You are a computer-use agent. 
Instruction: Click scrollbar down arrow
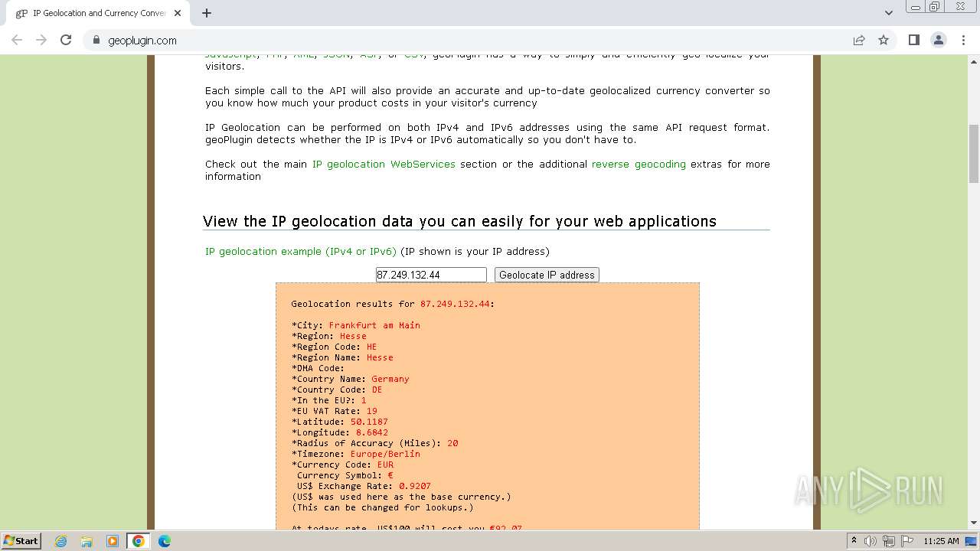point(974,523)
